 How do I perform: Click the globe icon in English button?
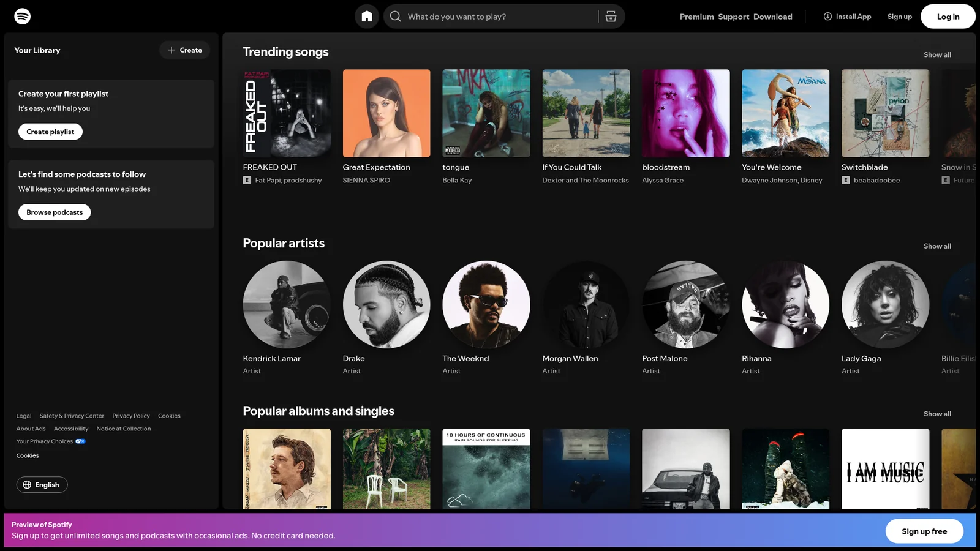click(27, 485)
